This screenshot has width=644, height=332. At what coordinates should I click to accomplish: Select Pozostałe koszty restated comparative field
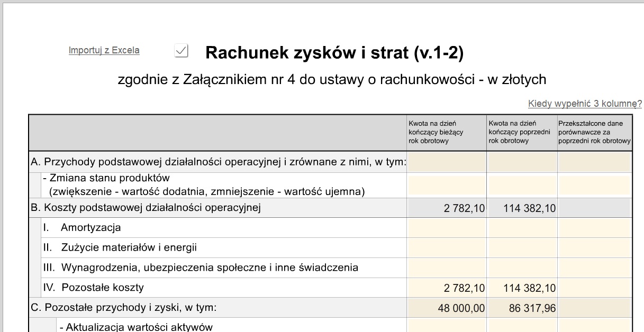[x=595, y=288]
